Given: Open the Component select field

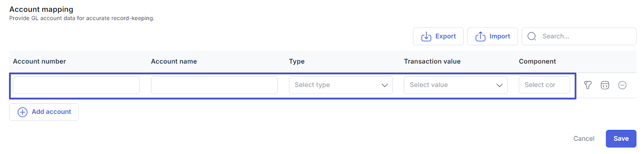Looking at the screenshot, I should pyautogui.click(x=544, y=85).
